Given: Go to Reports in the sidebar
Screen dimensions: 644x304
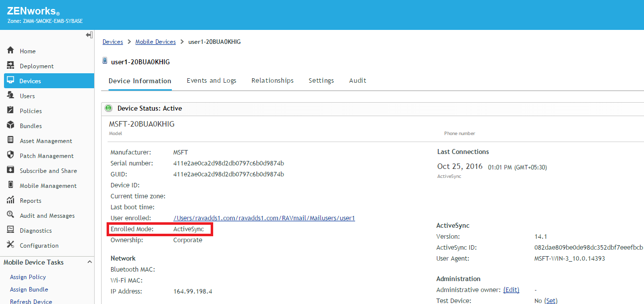Looking at the screenshot, I should 30,201.
